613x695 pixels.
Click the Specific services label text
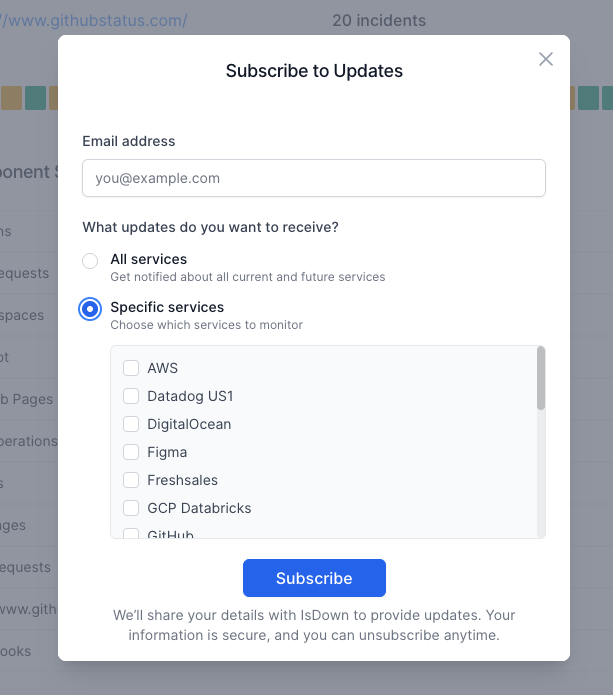(x=167, y=307)
